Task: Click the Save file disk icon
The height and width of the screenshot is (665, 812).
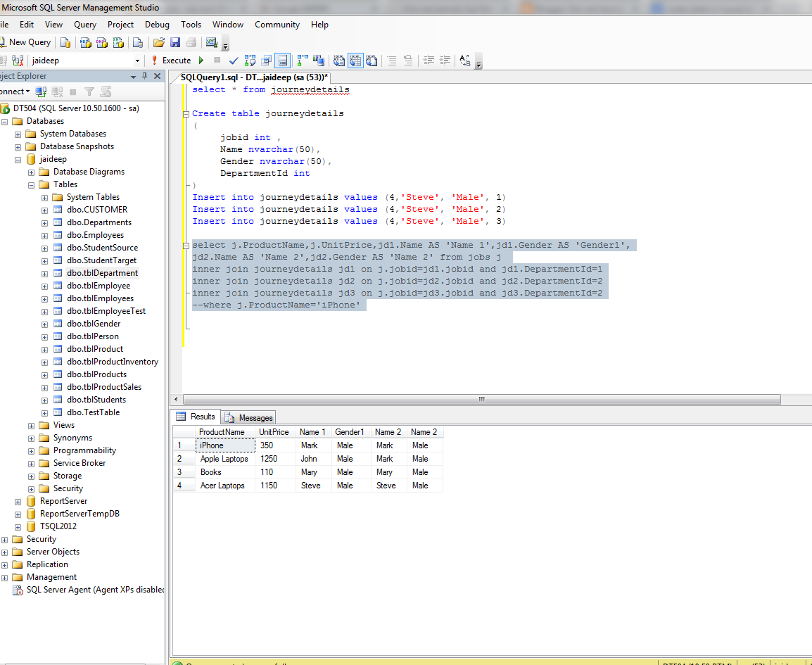Action: coord(175,42)
